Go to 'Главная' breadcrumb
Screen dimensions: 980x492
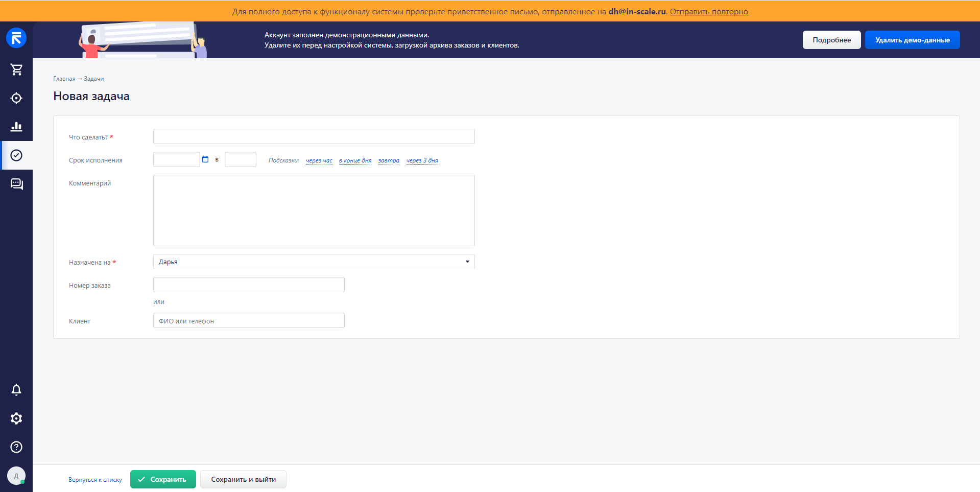(x=64, y=79)
